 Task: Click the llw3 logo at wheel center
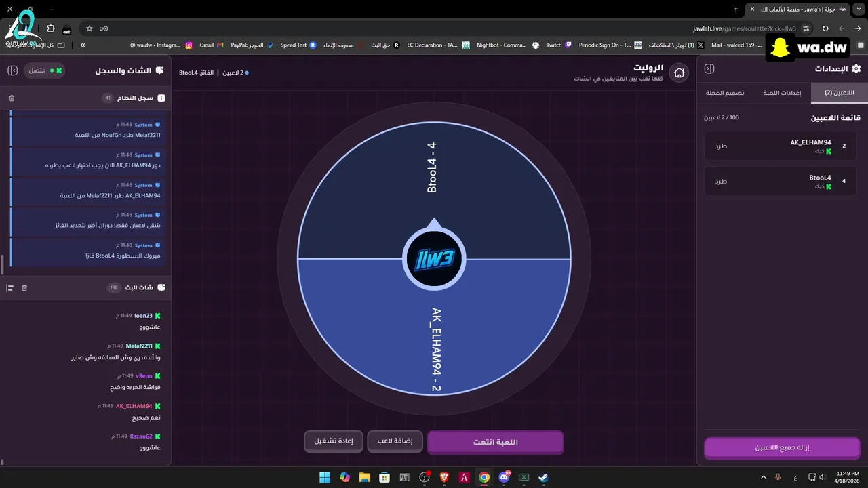coord(433,258)
